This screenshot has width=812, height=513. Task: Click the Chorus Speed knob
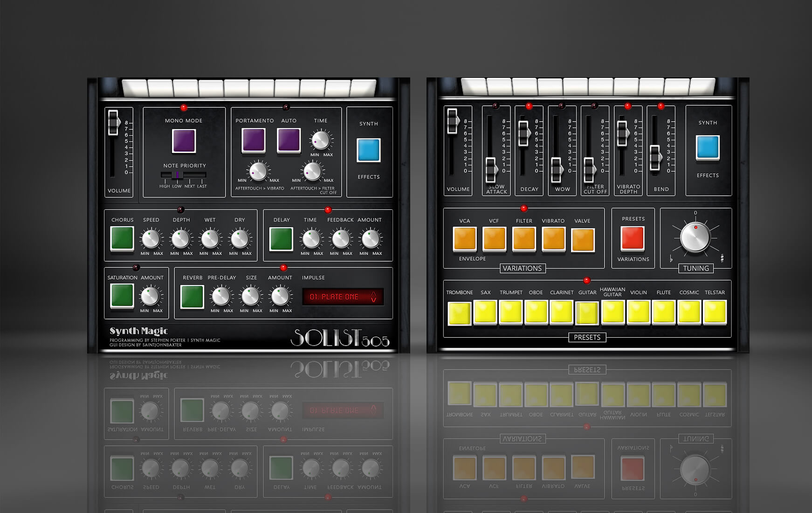tap(151, 239)
